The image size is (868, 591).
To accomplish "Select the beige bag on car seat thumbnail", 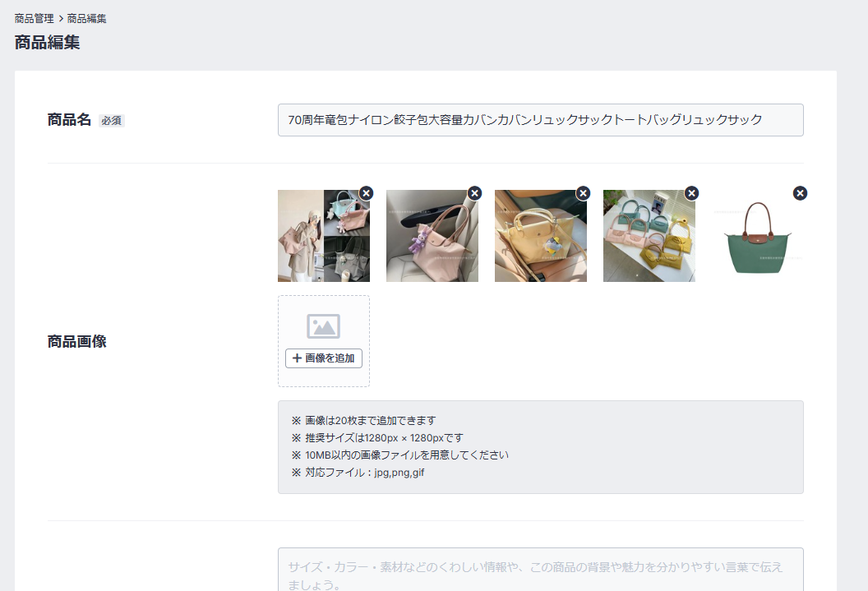I will click(541, 236).
